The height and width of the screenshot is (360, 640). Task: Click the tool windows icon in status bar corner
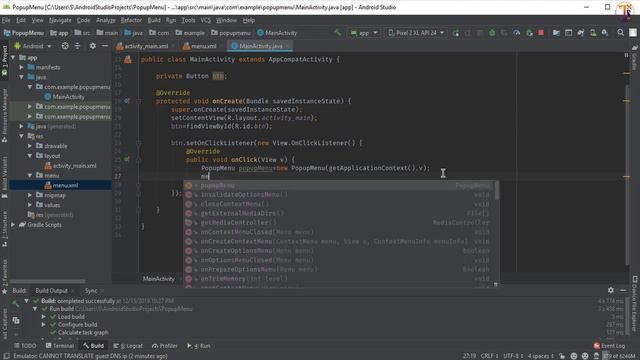[x=6, y=356]
